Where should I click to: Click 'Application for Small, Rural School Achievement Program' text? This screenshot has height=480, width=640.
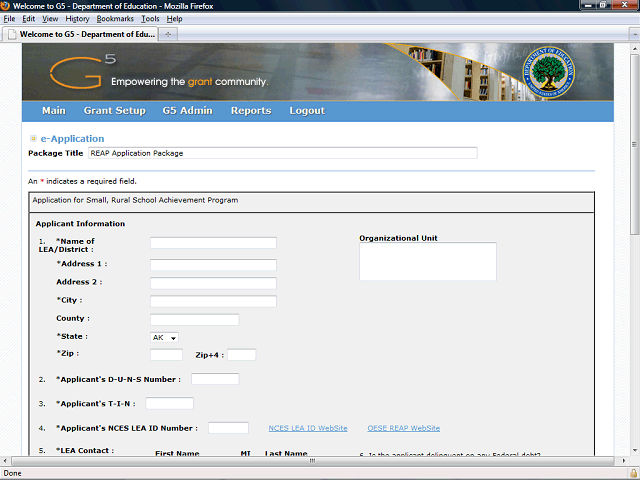pos(135,200)
